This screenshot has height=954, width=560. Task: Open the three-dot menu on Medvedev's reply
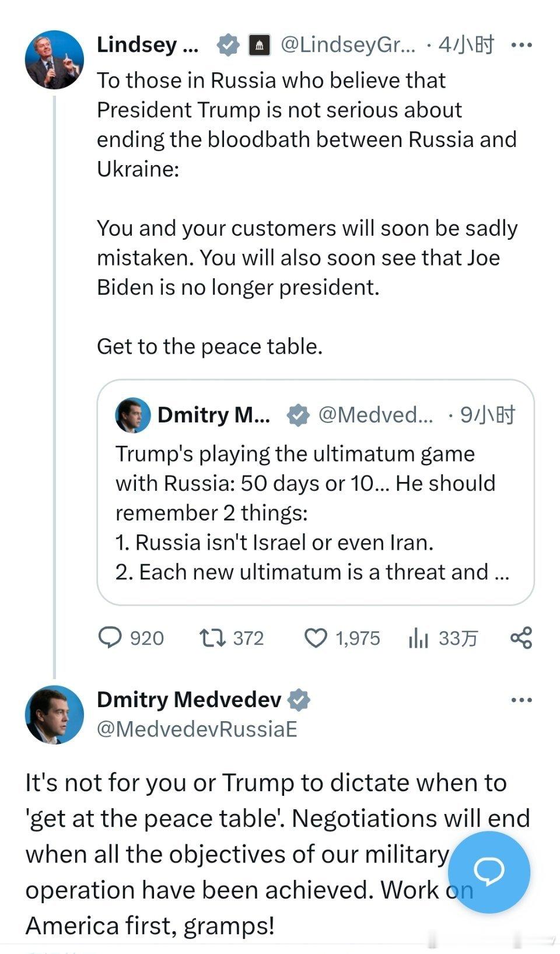[x=521, y=700]
